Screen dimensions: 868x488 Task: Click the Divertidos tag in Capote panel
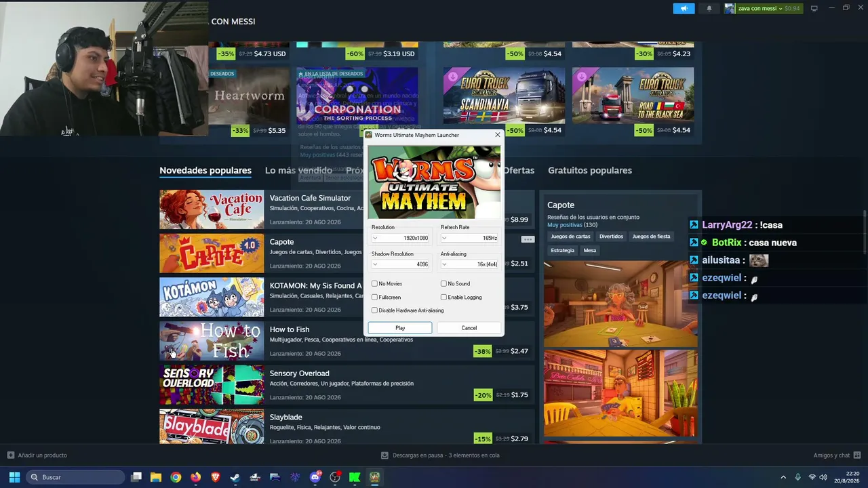coord(611,237)
